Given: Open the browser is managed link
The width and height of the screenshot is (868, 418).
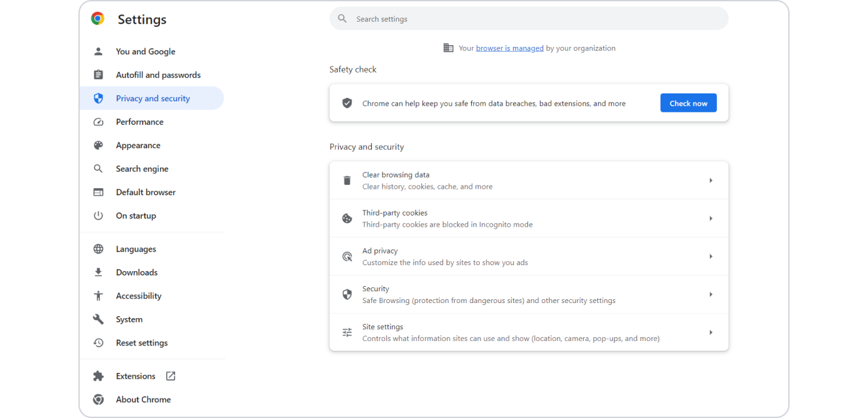Looking at the screenshot, I should (509, 47).
